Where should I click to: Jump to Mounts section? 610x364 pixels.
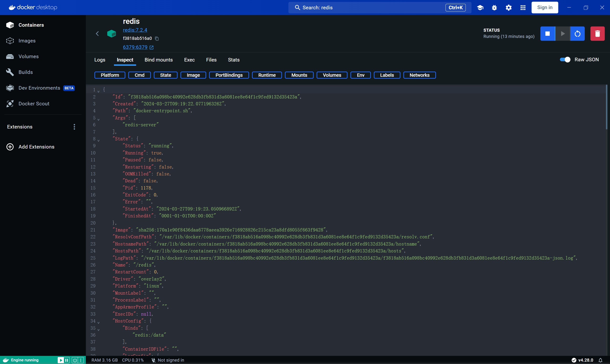[299, 75]
